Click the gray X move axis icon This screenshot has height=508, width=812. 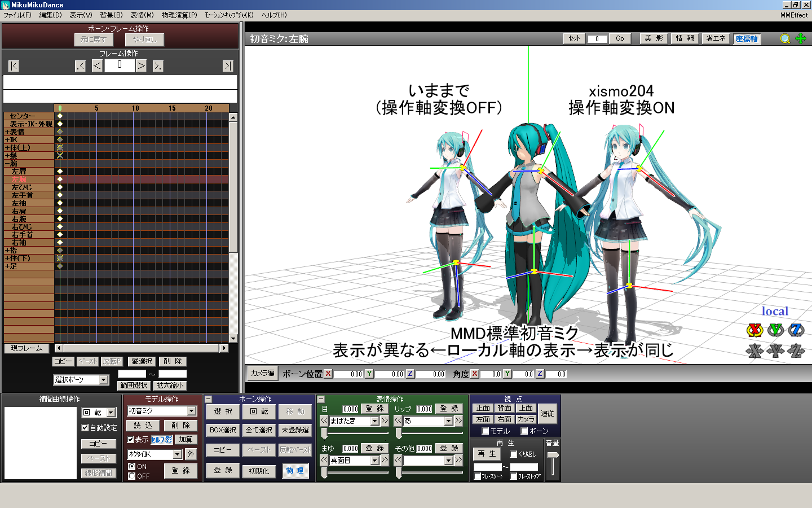click(x=754, y=351)
